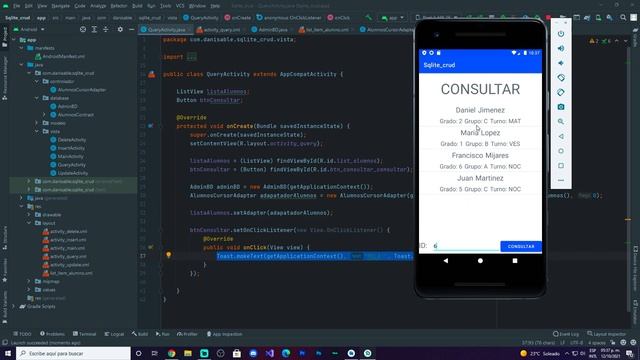This screenshot has width=640, height=360.
Task: Open the Profiler tool window
Action: tap(187, 334)
